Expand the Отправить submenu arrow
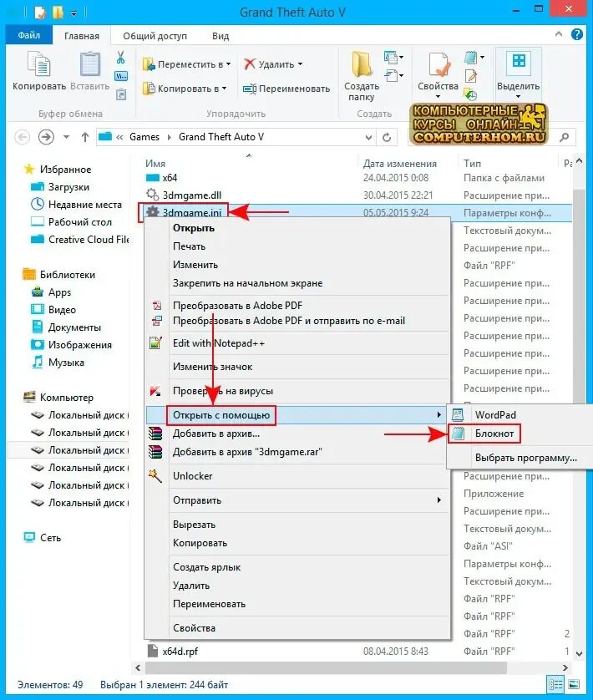 439,500
